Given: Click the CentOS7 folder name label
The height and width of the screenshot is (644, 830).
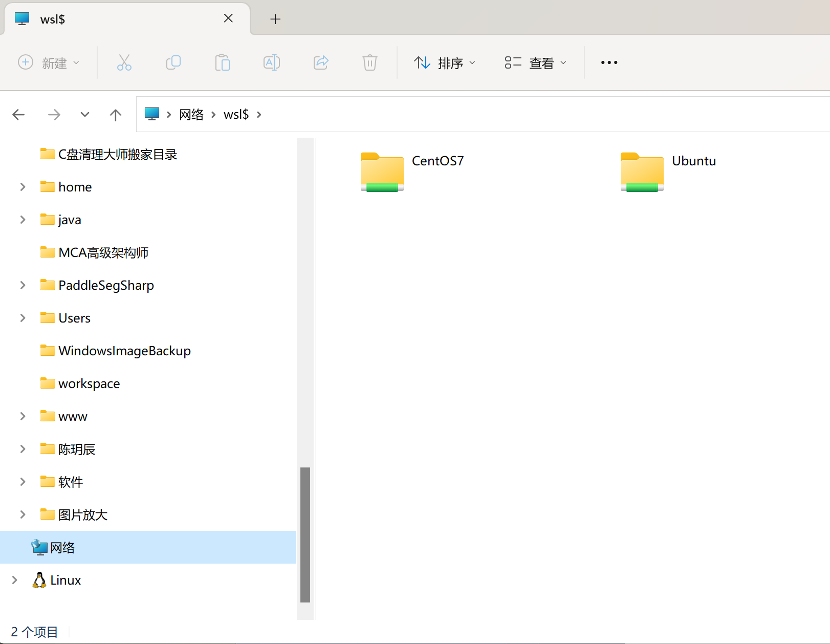Looking at the screenshot, I should pos(438,161).
